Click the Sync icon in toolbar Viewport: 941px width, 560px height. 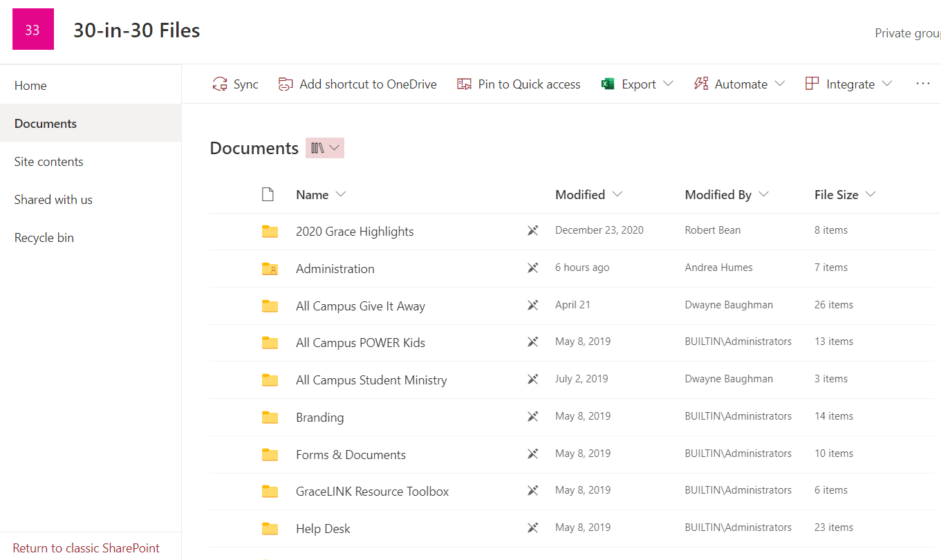coord(220,84)
